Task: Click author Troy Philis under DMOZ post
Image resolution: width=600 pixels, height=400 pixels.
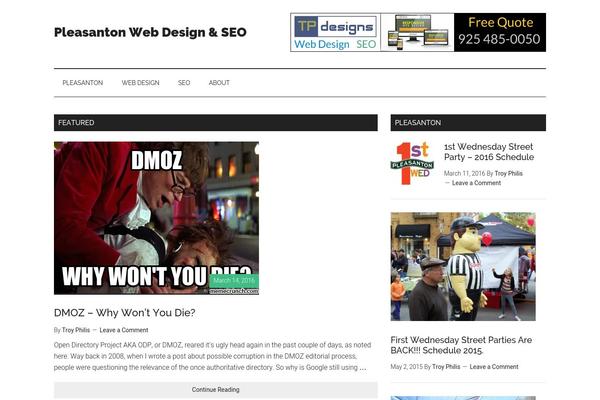Action: 76,330
